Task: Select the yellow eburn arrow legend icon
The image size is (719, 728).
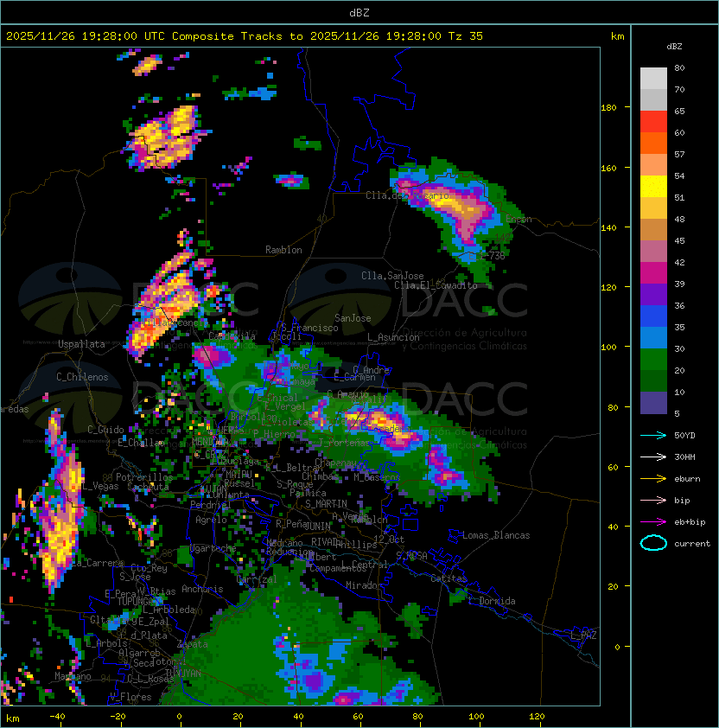Action: pos(653,479)
